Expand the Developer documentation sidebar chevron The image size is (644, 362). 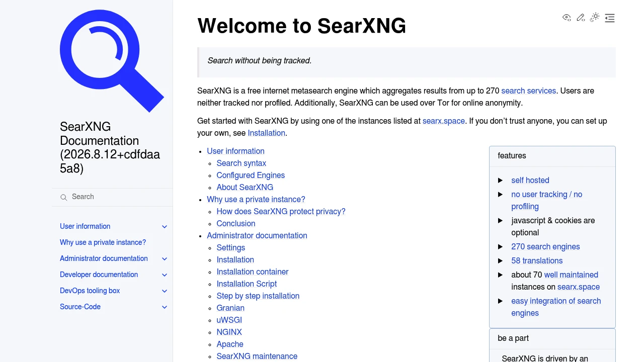tap(165, 275)
